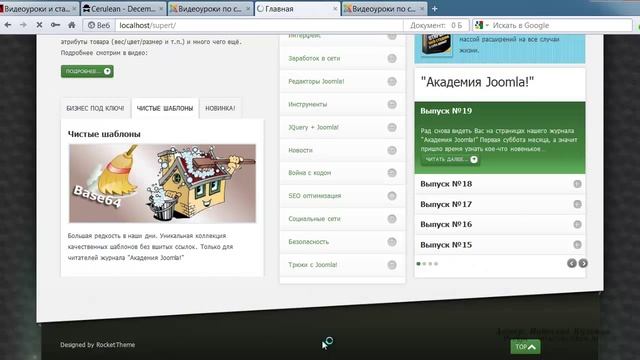Expand 'Выпуск №17' with its plus icon
The height and width of the screenshot is (360, 640).
[x=577, y=204]
